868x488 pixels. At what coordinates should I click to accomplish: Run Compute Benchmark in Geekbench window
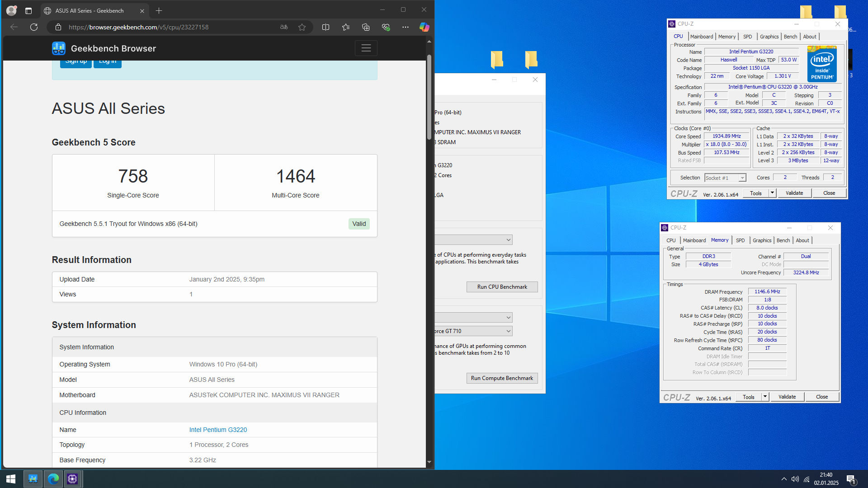[x=502, y=378]
